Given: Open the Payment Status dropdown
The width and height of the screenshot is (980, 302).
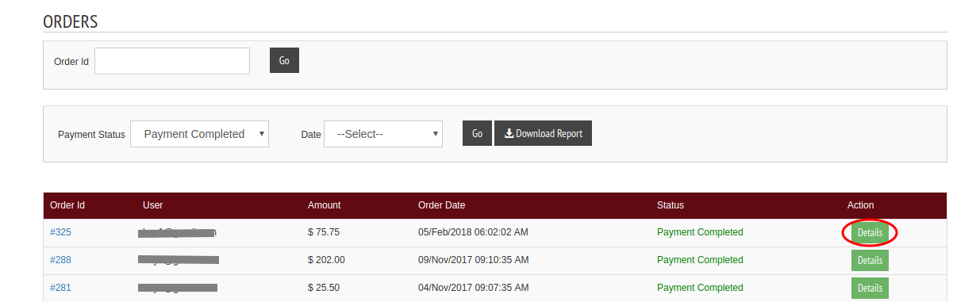Looking at the screenshot, I should tap(199, 134).
